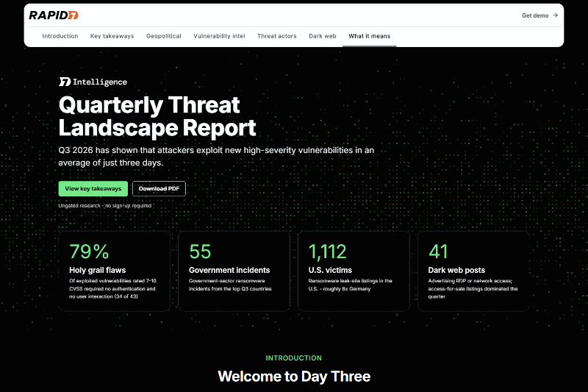Click the 79% statistic value
Screen dimensions: 588x392
pos(89,252)
